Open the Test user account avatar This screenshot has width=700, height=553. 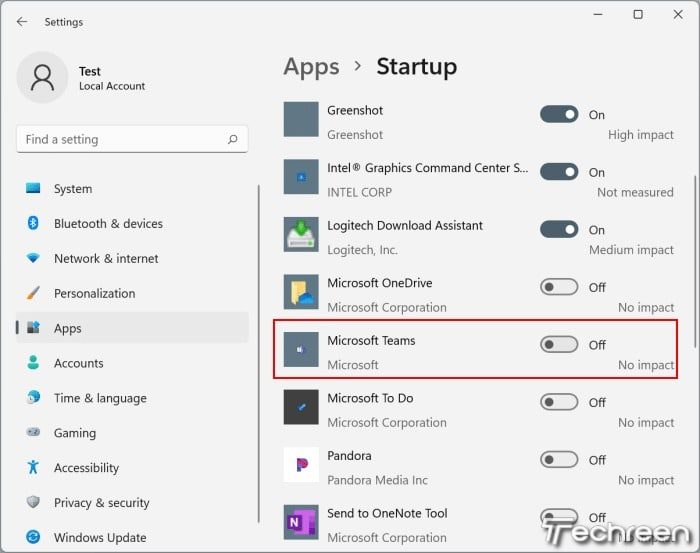[x=42, y=77]
